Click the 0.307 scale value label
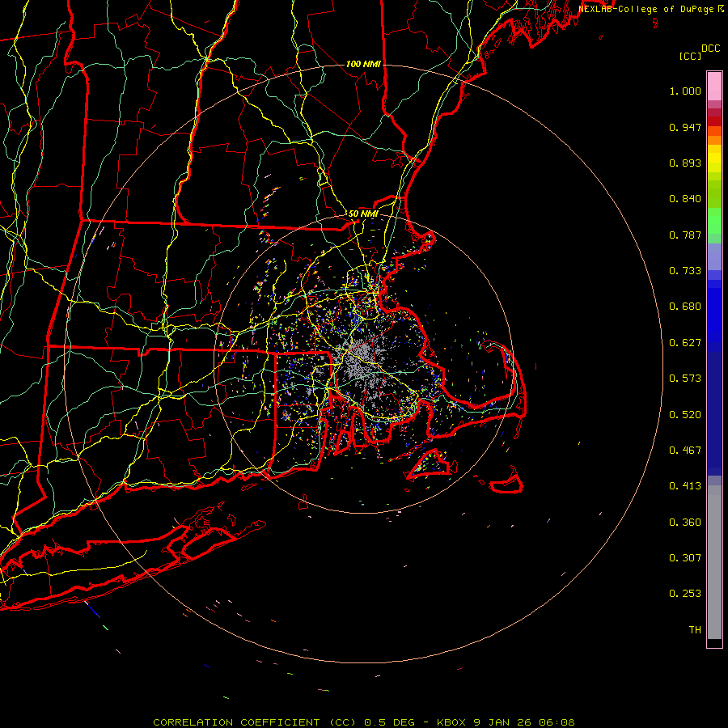The height and width of the screenshot is (728, 728). point(685,558)
